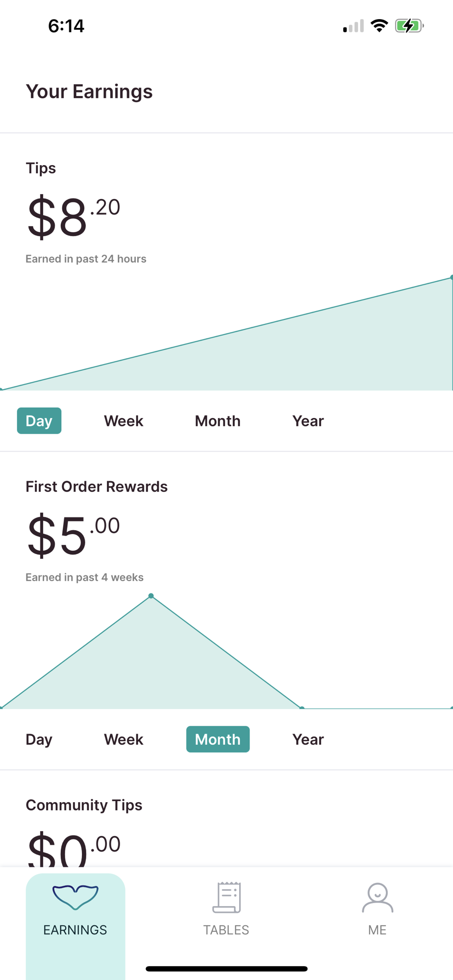Select Year for First Order Rewards

click(x=308, y=739)
